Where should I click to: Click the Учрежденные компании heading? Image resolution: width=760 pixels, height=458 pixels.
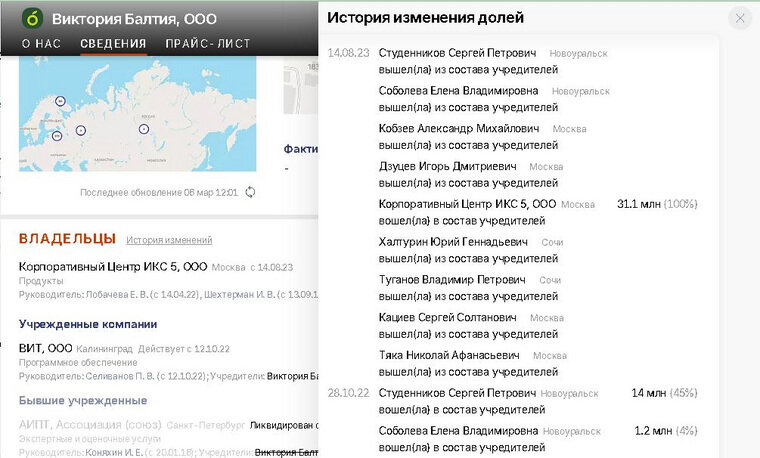tap(88, 324)
